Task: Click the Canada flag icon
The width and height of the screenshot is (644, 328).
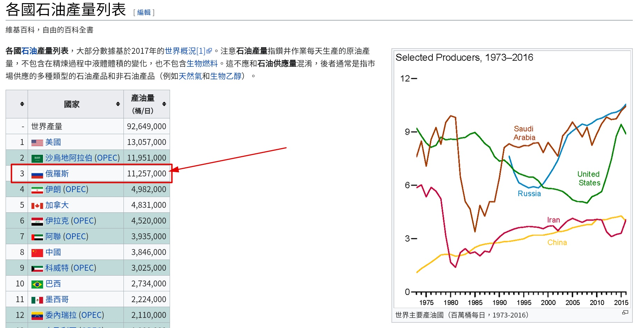Action: (37, 205)
